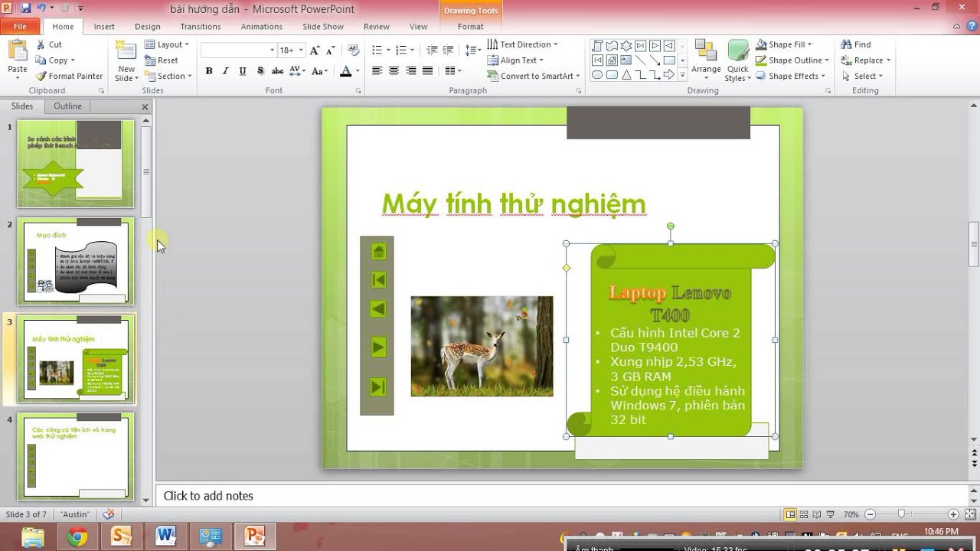This screenshot has width=980, height=551.
Task: Click the Select button in Editing
Action: 862,76
